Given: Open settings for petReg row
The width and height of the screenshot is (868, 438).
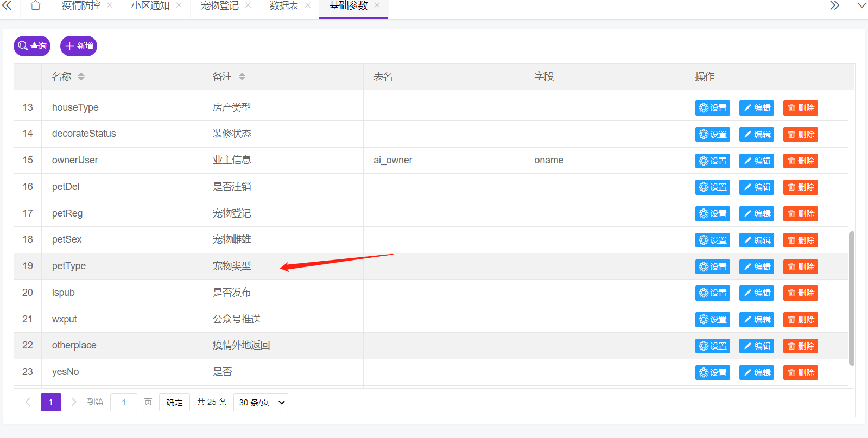Looking at the screenshot, I should (x=713, y=214).
